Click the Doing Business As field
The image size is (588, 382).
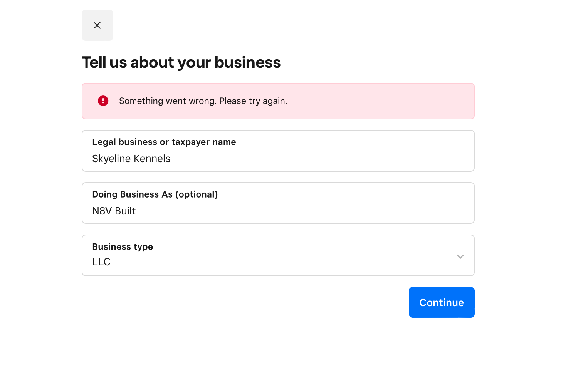(278, 211)
